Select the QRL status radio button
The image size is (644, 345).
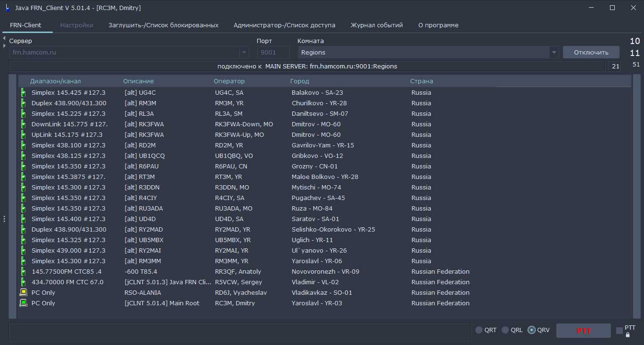click(505, 330)
